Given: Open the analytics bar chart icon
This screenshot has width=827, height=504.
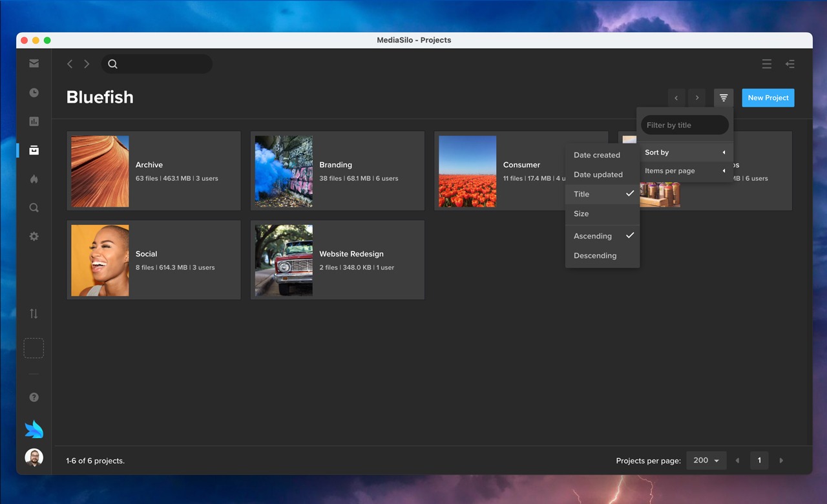Looking at the screenshot, I should pos(34,121).
